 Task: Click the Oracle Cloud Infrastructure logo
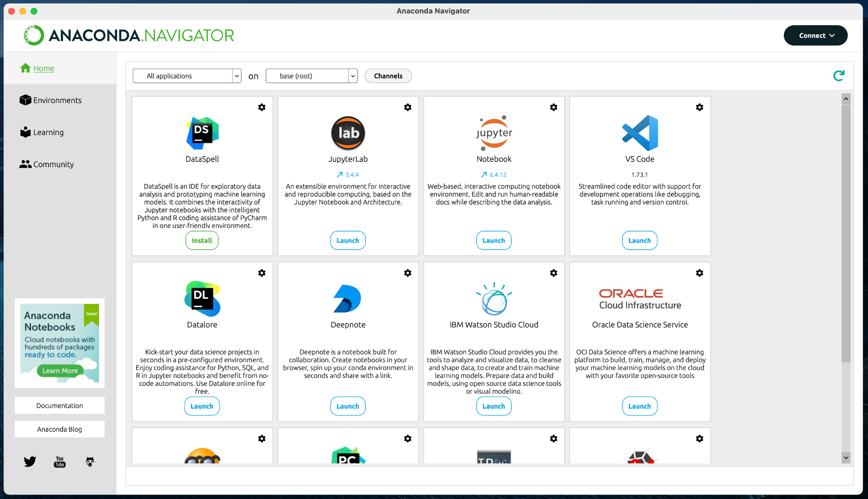click(640, 299)
